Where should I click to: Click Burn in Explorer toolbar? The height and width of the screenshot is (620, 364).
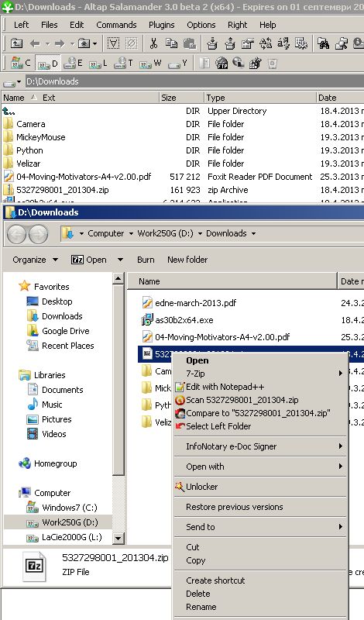coord(146,260)
